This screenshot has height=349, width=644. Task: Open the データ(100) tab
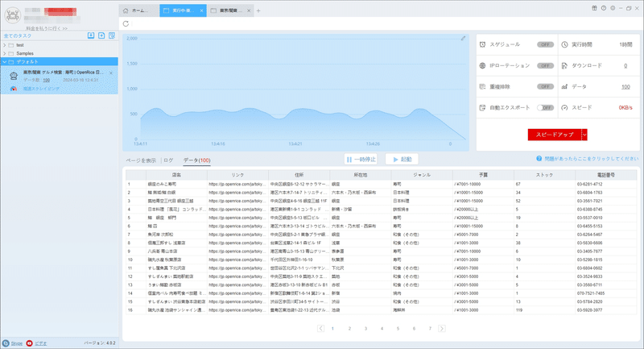click(196, 160)
